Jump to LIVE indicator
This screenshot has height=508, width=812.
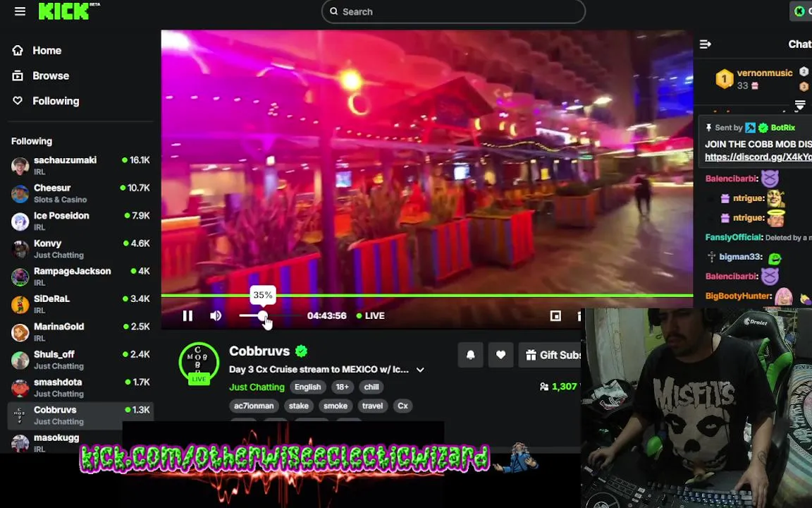(x=371, y=315)
